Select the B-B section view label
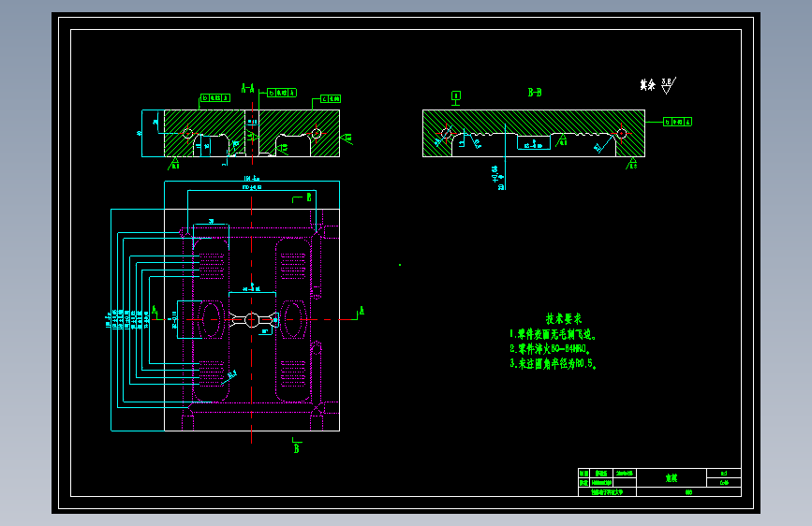Viewport: 812px width, 526px height. coord(535,92)
